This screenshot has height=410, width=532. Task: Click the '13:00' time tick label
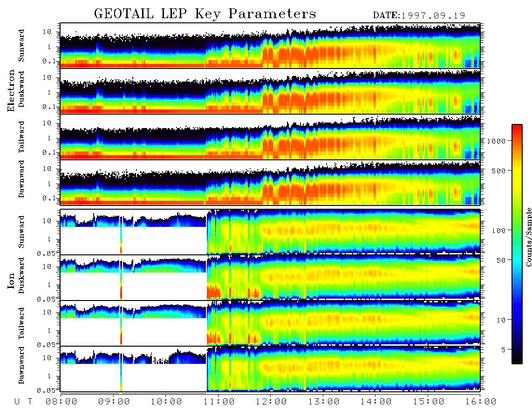click(324, 402)
